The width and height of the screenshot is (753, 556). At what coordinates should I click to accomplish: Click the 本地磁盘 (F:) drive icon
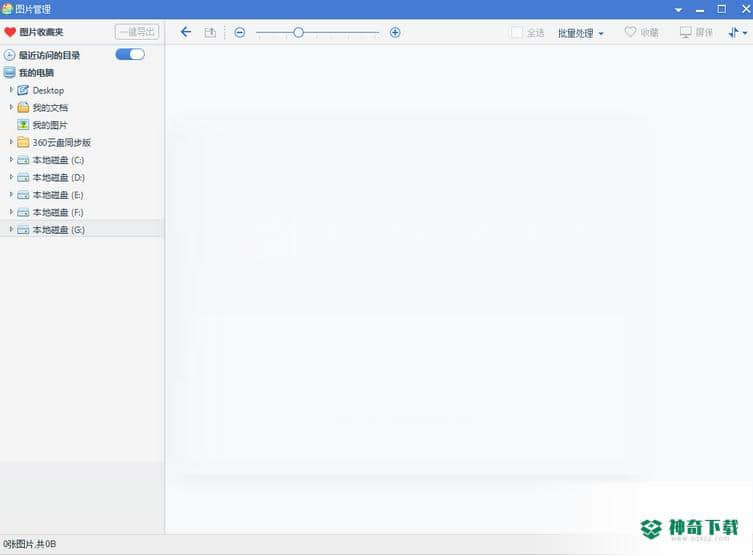click(23, 212)
